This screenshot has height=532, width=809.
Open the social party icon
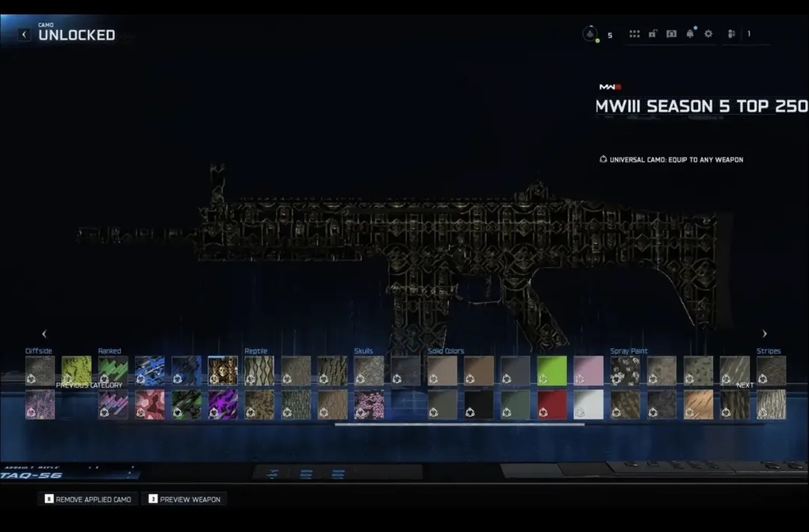(731, 34)
